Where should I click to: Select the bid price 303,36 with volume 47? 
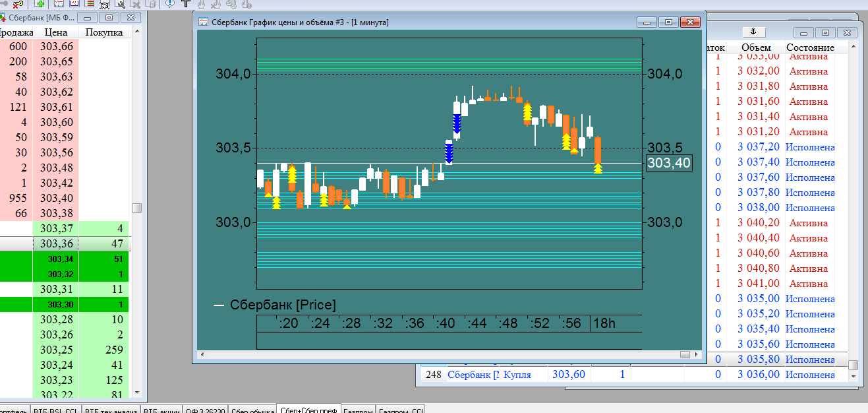pyautogui.click(x=56, y=243)
